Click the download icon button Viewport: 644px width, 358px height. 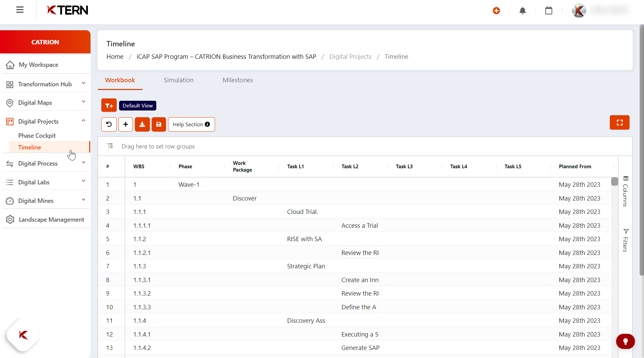click(x=142, y=124)
